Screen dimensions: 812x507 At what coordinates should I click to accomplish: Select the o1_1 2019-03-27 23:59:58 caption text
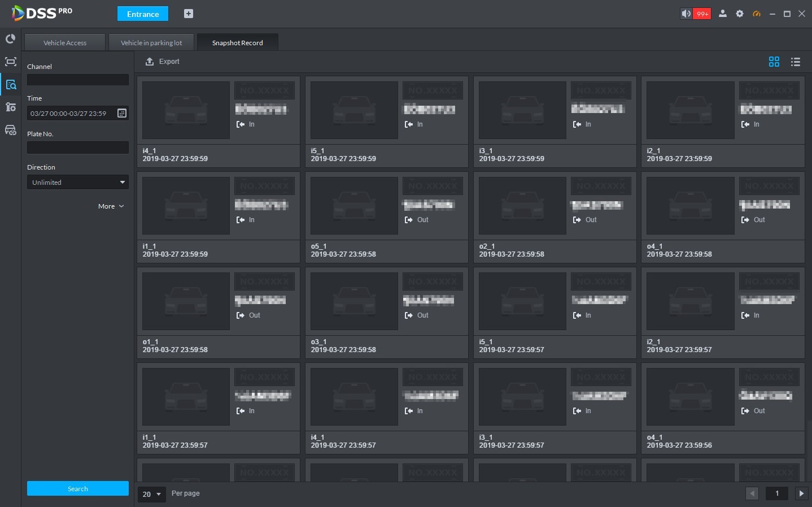(x=175, y=346)
